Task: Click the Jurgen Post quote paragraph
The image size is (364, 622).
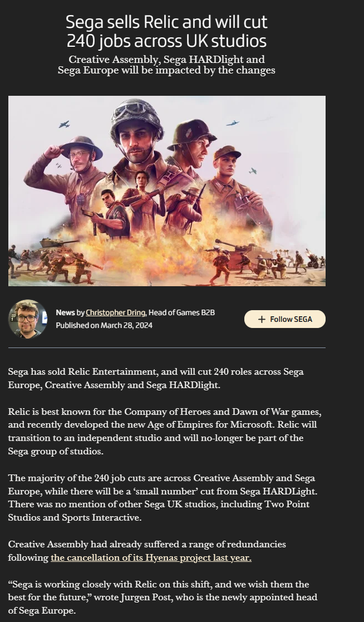Action: click(x=163, y=597)
